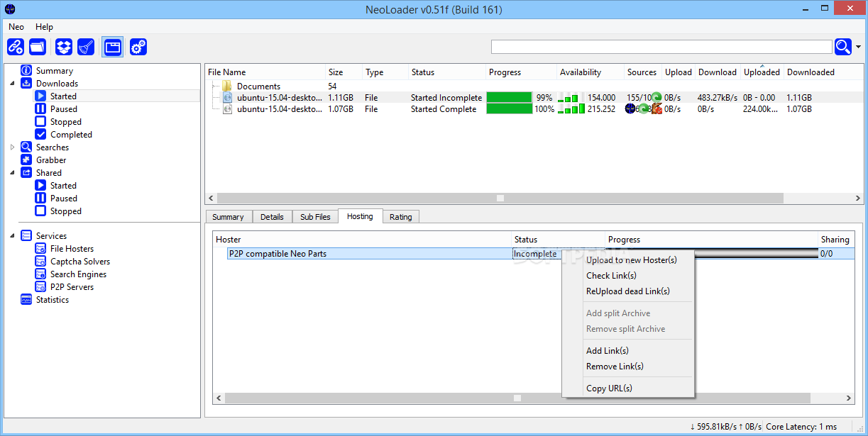Select Stopped under Shared
This screenshot has height=436, width=868.
coord(66,211)
